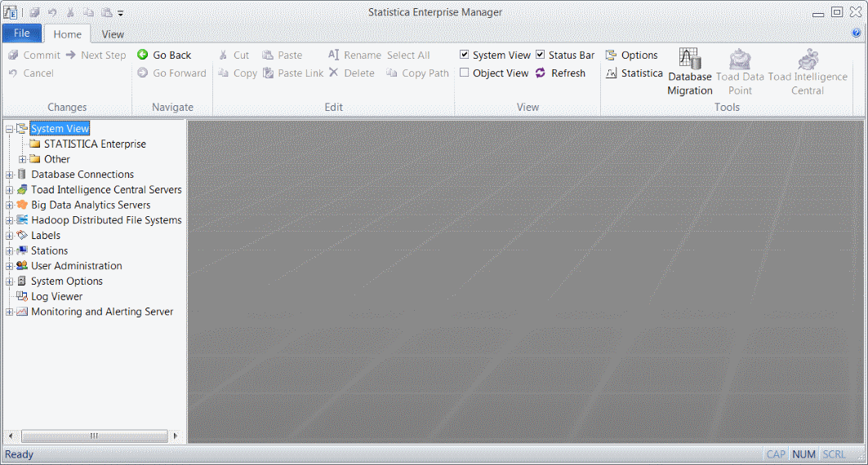Click the Go Back green arrow icon

point(143,55)
